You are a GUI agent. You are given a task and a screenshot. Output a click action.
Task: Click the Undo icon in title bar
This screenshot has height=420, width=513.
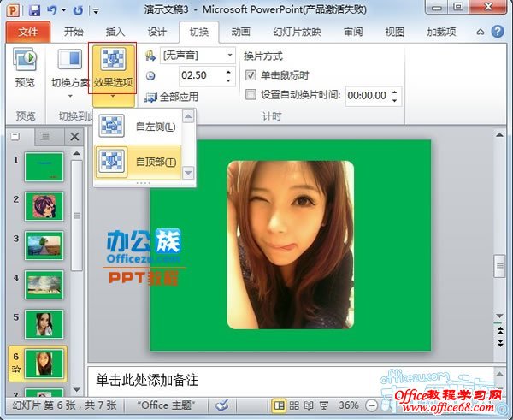(53, 11)
